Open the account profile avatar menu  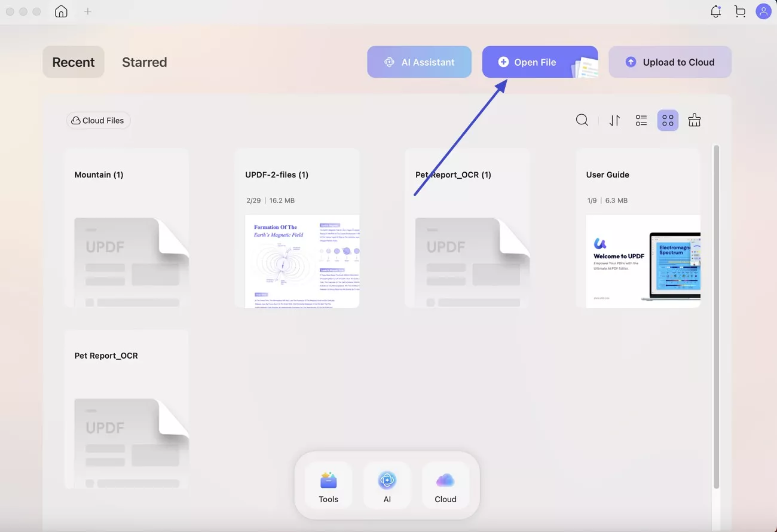[763, 11]
